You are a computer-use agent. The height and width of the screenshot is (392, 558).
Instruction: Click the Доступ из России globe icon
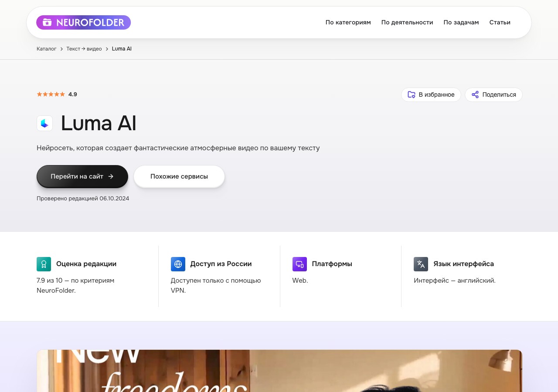178,264
